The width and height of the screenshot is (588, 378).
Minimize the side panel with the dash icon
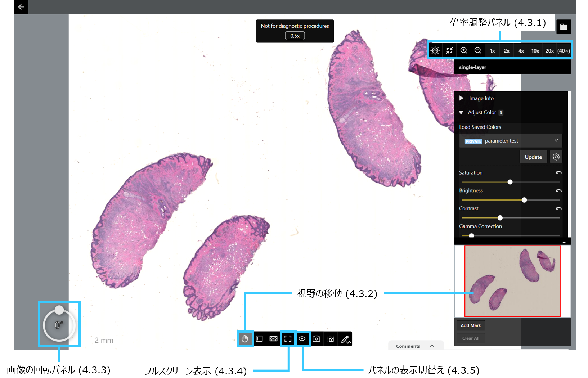click(x=564, y=243)
